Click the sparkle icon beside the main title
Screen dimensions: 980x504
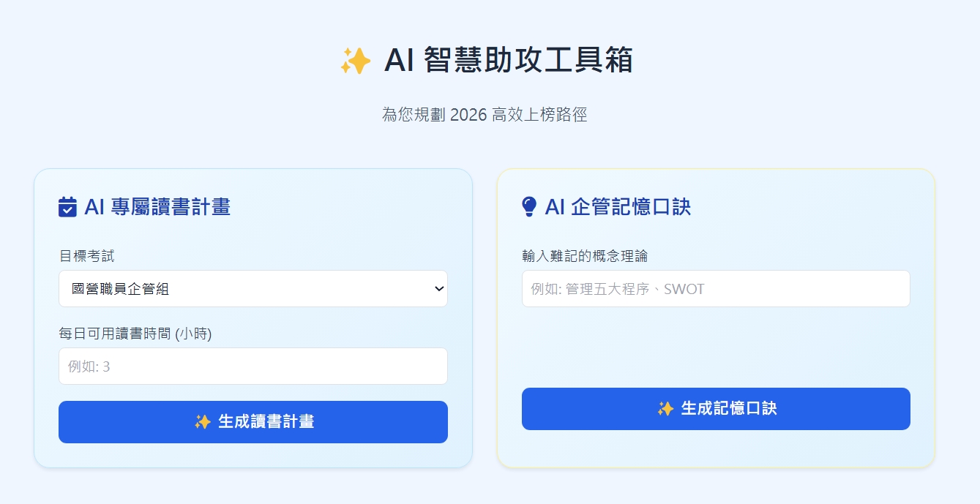pyautogui.click(x=356, y=61)
